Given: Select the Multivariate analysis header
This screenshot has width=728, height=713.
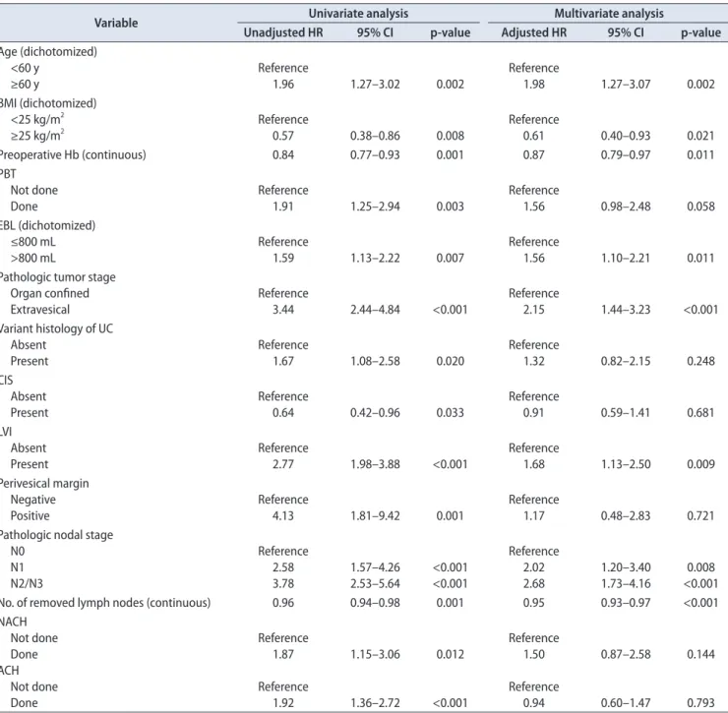Looking at the screenshot, I should (x=609, y=14).
